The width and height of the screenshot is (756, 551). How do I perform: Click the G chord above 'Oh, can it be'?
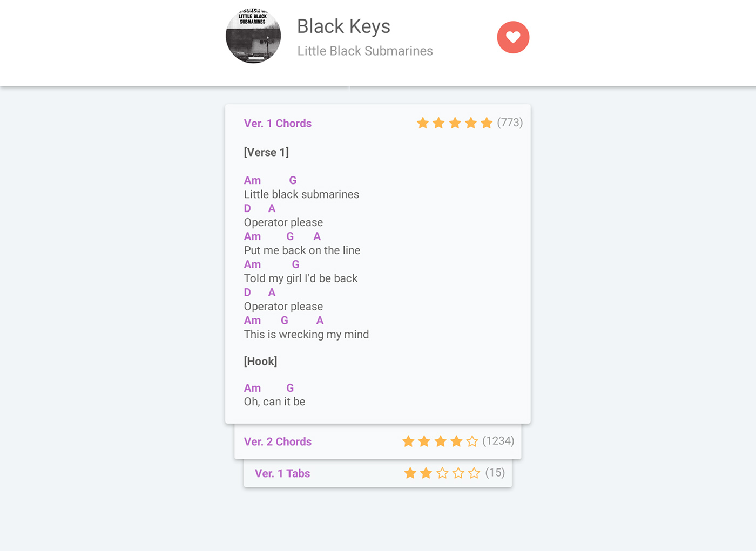coord(290,388)
